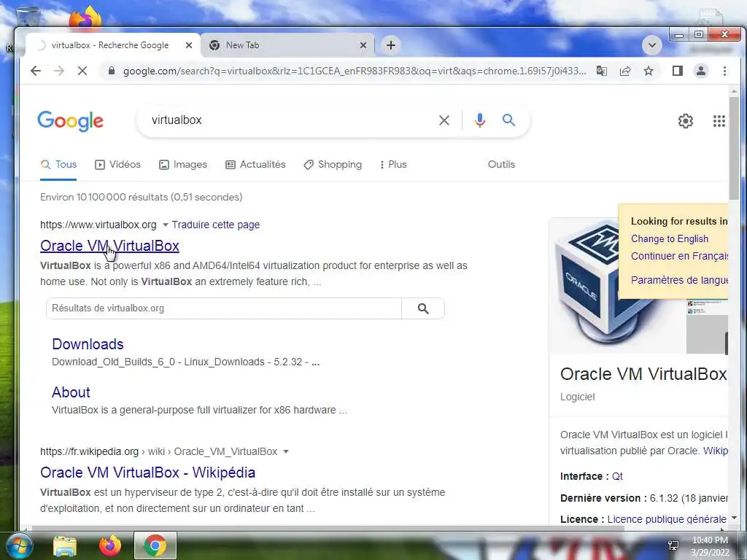This screenshot has height=560, width=747.
Task: Click the share page icon
Action: (x=625, y=71)
